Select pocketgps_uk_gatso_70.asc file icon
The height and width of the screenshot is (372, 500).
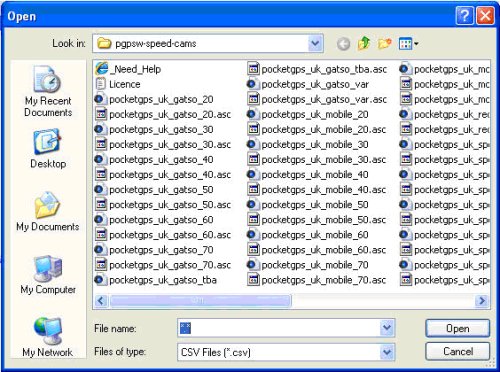pos(101,265)
